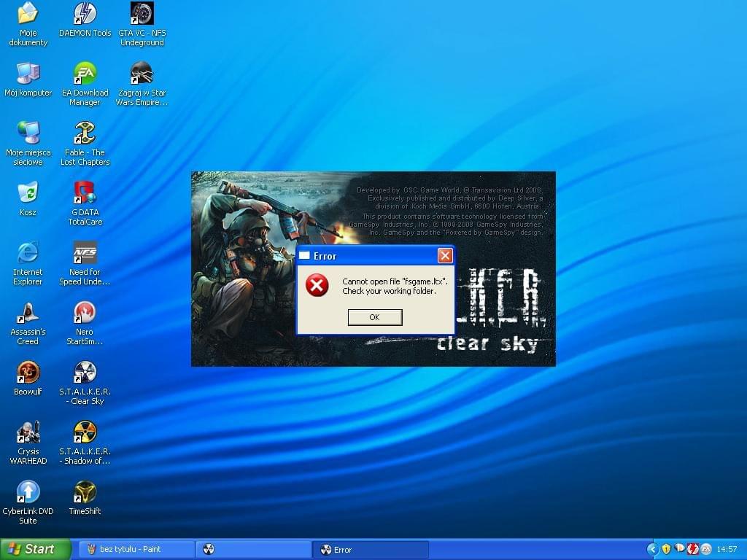This screenshot has width=747, height=560.
Task: Close the Error dialog with the X
Action: [x=445, y=256]
